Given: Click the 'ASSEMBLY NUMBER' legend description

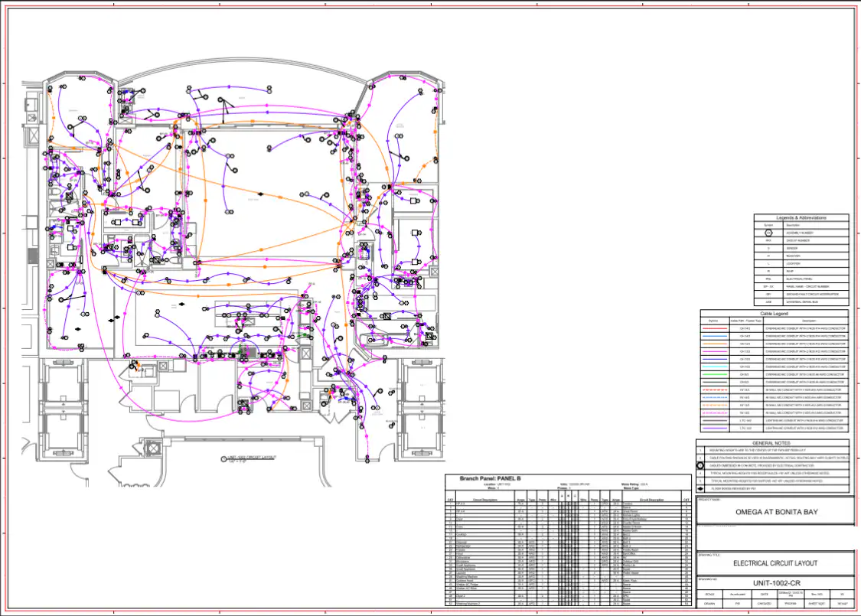Looking at the screenshot, I should point(800,233).
